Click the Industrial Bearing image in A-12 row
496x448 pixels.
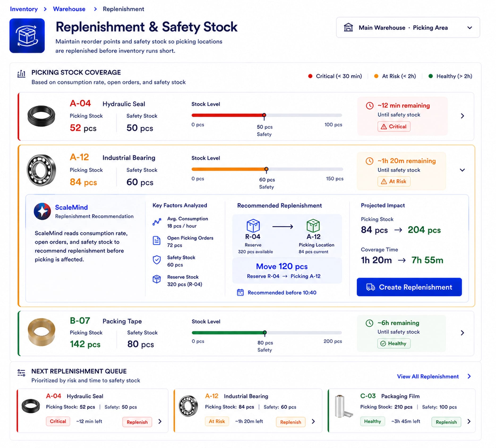pyautogui.click(x=41, y=170)
